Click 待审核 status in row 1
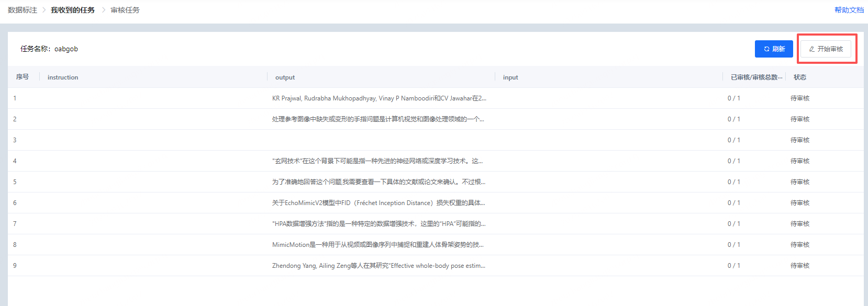The width and height of the screenshot is (868, 306). click(x=800, y=98)
